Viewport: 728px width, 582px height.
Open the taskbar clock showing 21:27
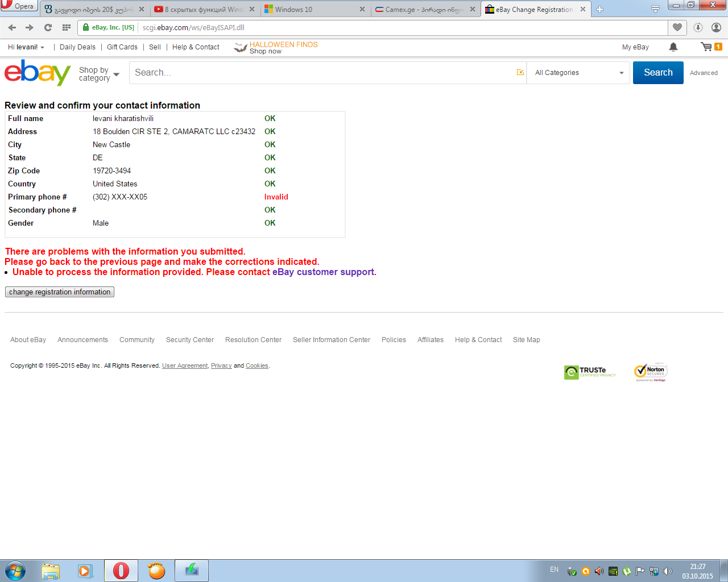click(697, 571)
